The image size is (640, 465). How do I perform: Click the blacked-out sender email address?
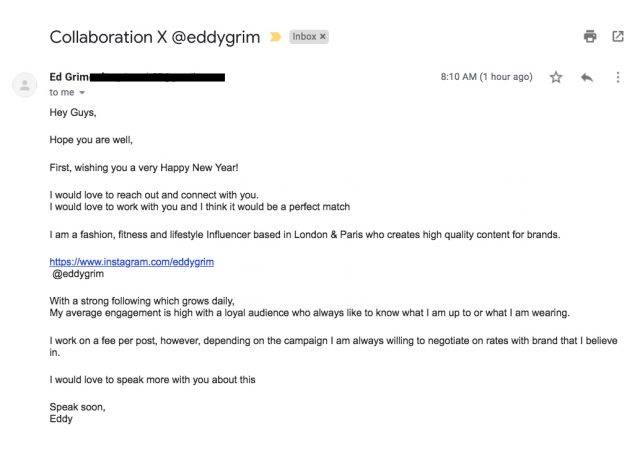(x=157, y=77)
